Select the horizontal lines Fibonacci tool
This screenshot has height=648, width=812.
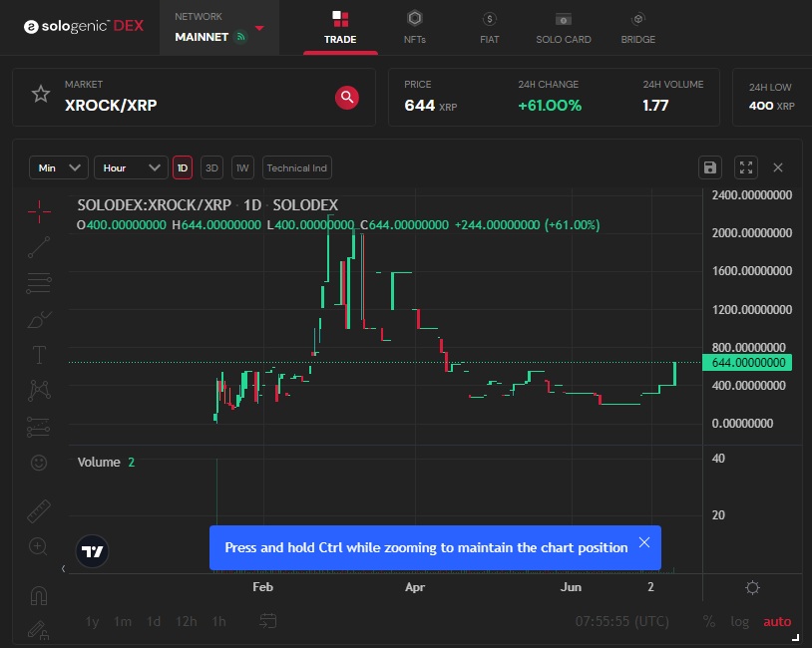coord(39,283)
